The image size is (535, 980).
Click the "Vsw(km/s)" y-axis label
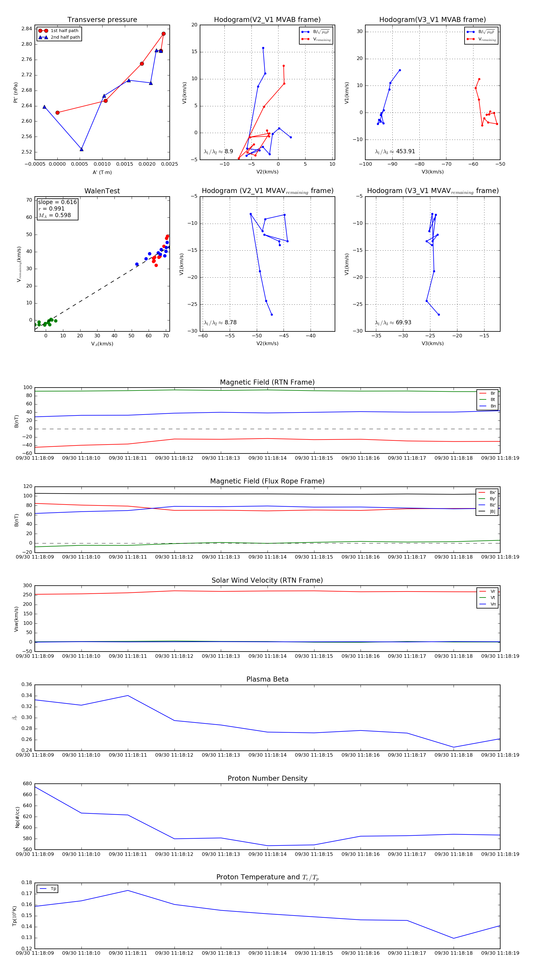[x=16, y=619]
